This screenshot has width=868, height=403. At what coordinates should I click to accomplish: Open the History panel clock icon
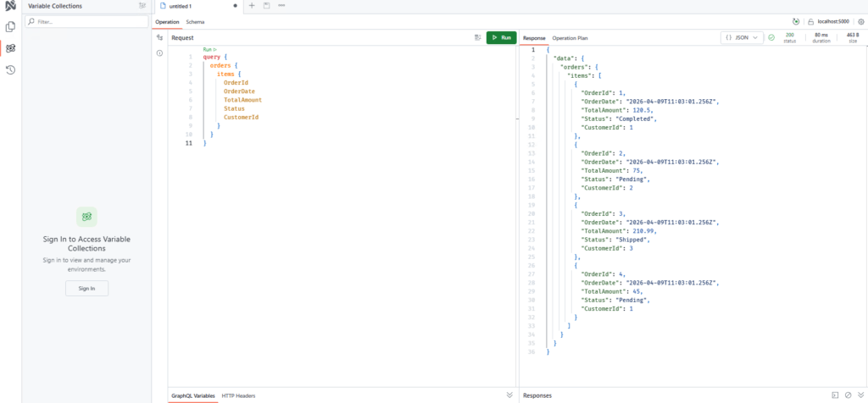pyautogui.click(x=10, y=69)
